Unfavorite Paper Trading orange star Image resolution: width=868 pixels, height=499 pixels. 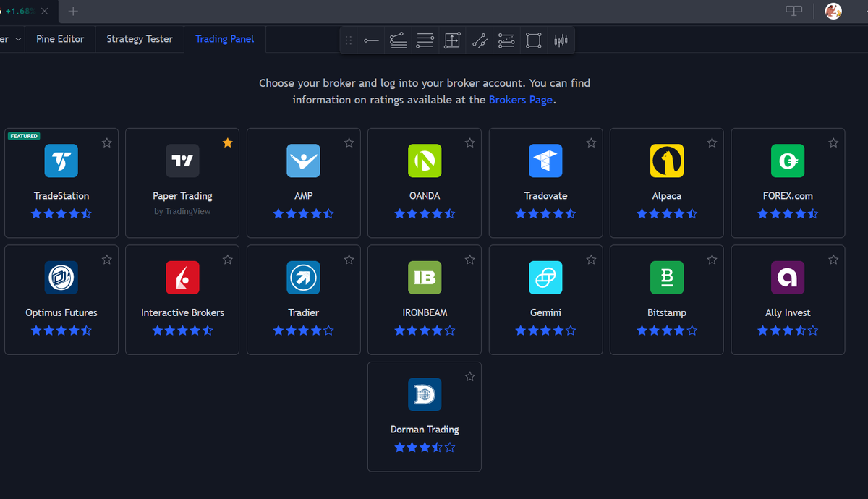point(228,142)
